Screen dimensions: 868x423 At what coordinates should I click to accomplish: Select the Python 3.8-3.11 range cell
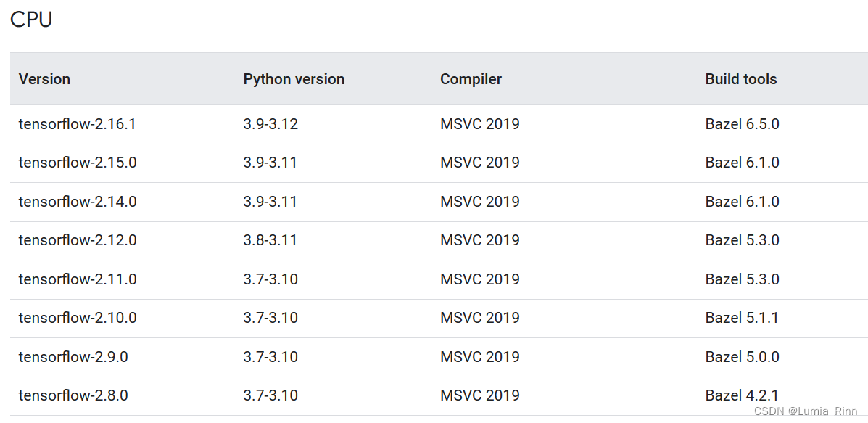[x=270, y=240]
